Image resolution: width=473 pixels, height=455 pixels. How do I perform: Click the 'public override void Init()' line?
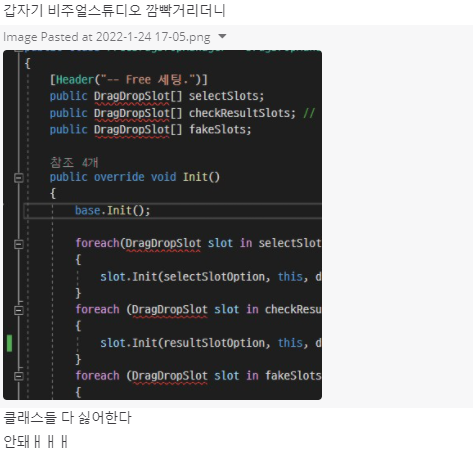[x=135, y=177]
